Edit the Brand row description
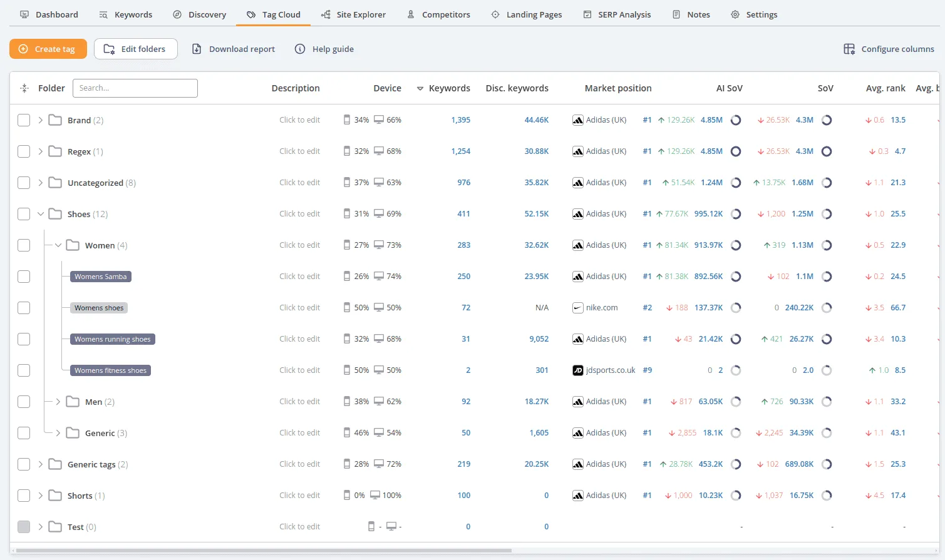This screenshot has height=560, width=945. point(299,120)
